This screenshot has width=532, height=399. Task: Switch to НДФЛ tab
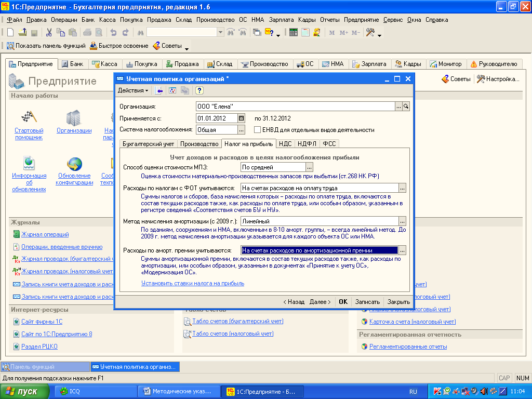click(x=307, y=144)
